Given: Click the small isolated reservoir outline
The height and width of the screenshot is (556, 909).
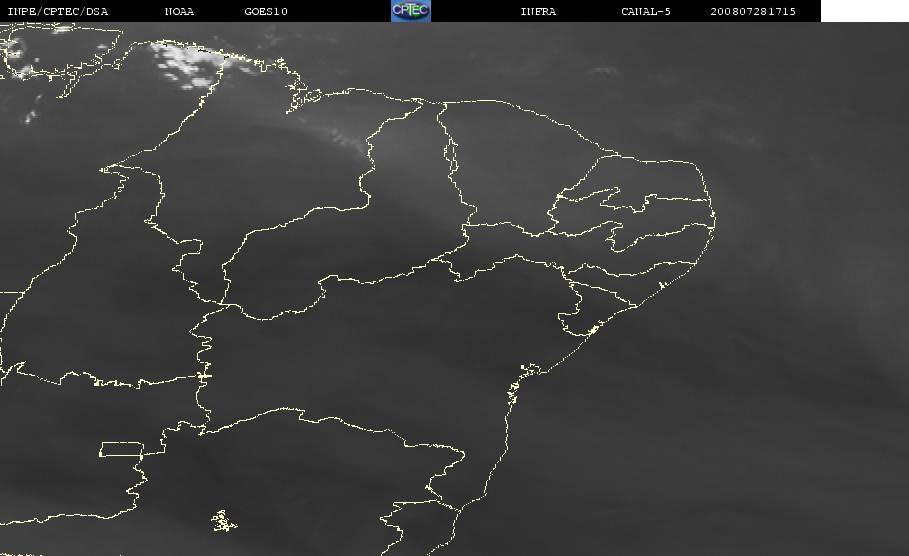Looking at the screenshot, I should tap(223, 520).
